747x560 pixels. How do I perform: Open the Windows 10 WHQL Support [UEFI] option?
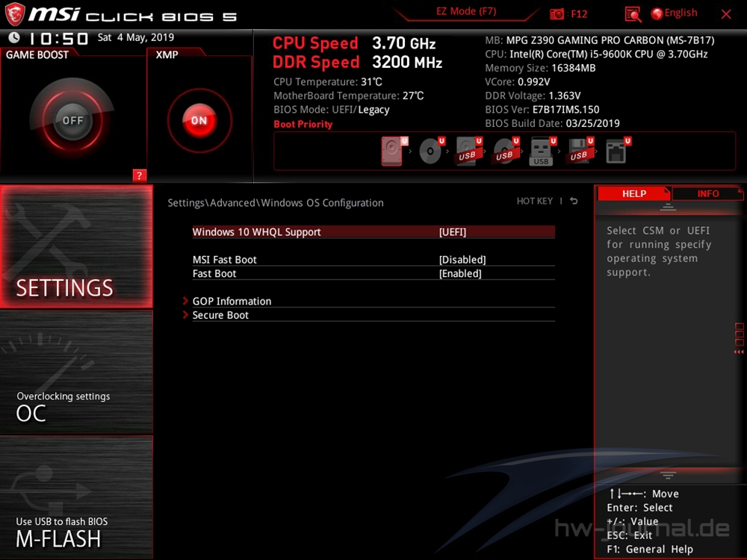453,232
